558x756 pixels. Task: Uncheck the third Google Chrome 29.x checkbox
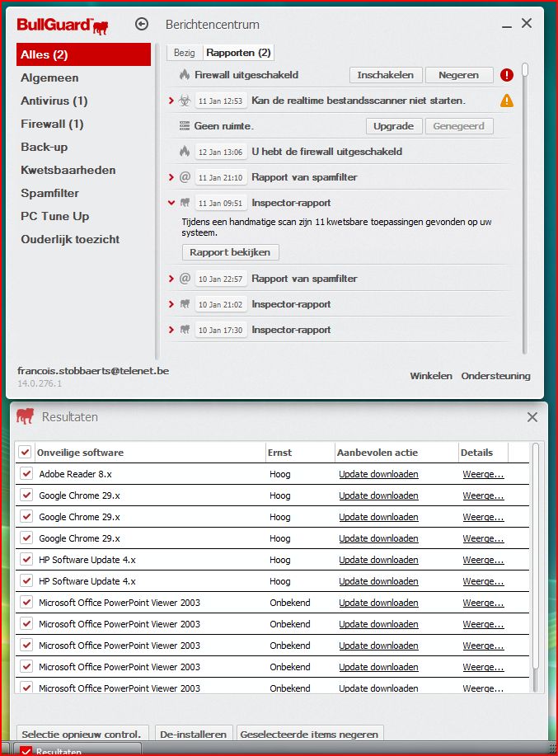(26, 538)
